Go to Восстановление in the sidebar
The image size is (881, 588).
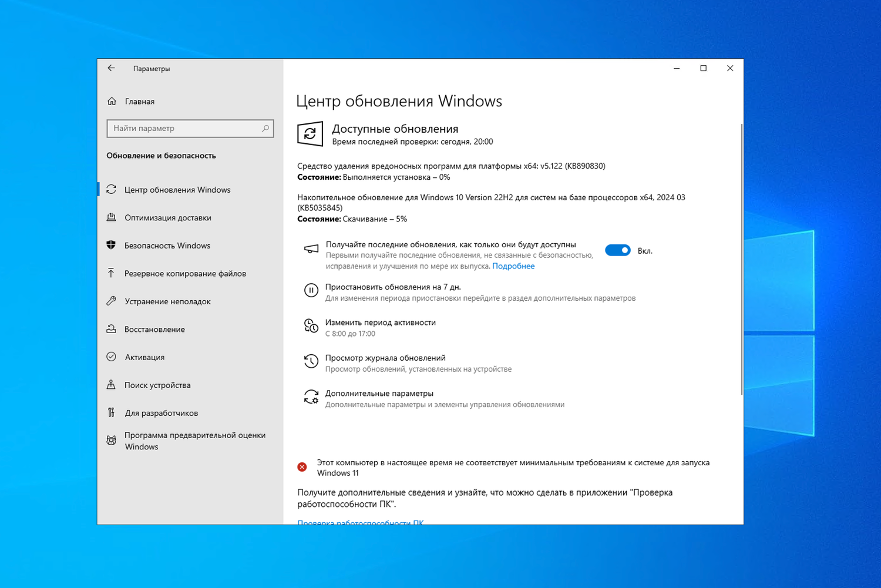190,329
